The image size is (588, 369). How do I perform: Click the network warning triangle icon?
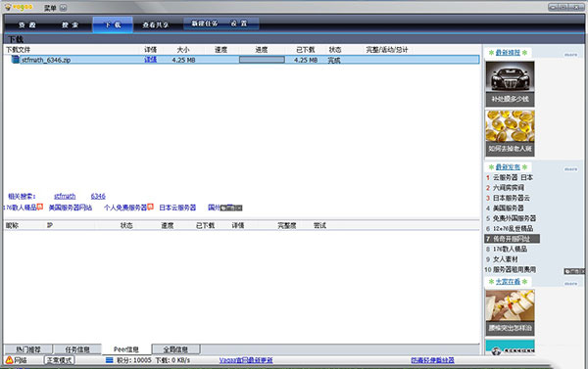pyautogui.click(x=9, y=359)
